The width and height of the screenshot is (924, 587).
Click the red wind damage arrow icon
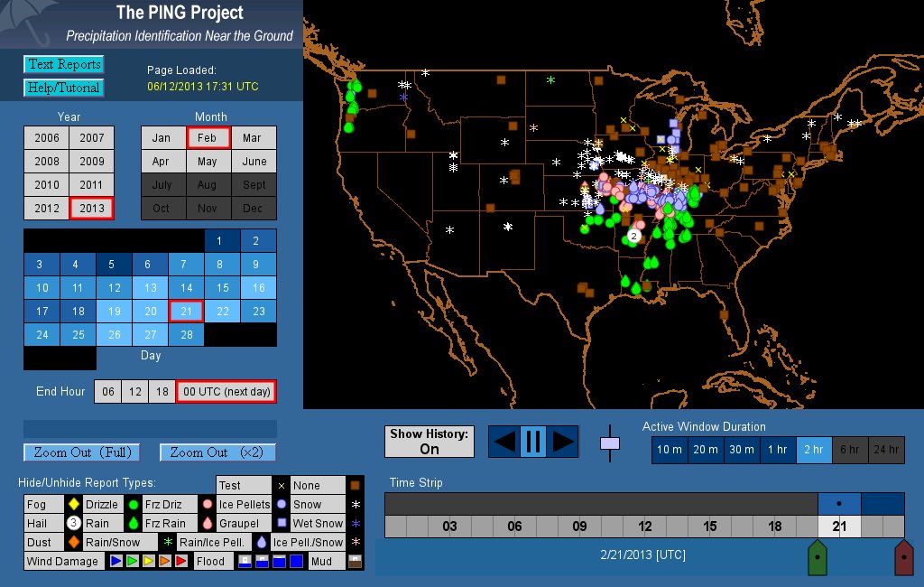point(181,561)
